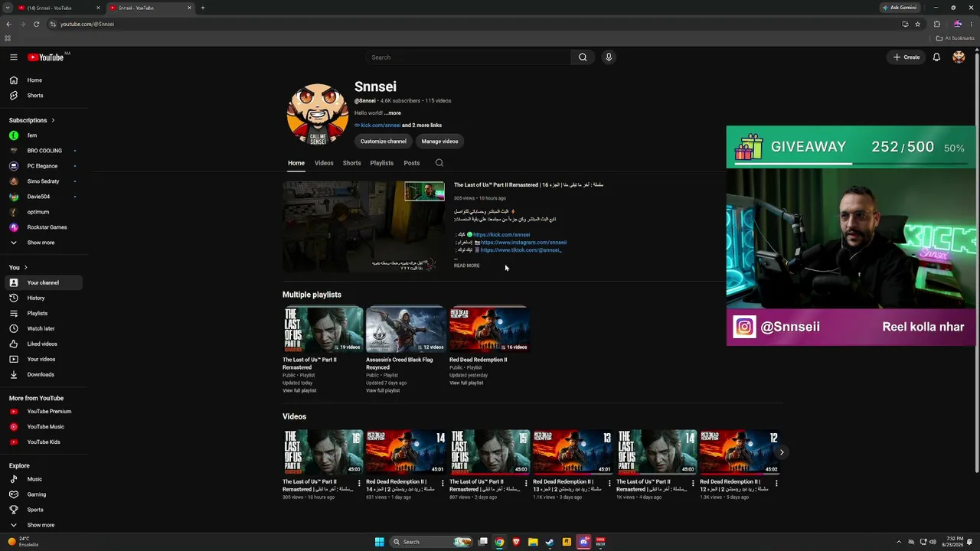Go back with the browser back arrow
980x551 pixels.
coord(8,24)
